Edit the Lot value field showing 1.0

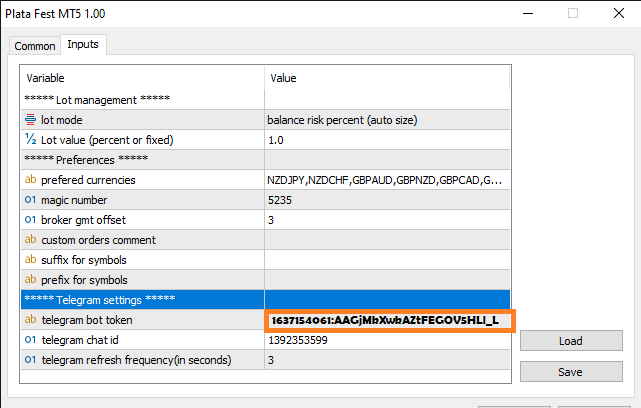[x=387, y=140]
